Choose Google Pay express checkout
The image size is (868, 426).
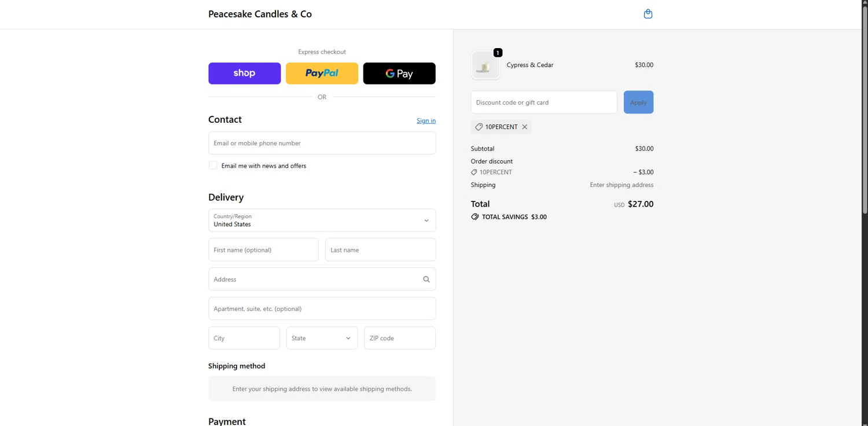pyautogui.click(x=399, y=74)
